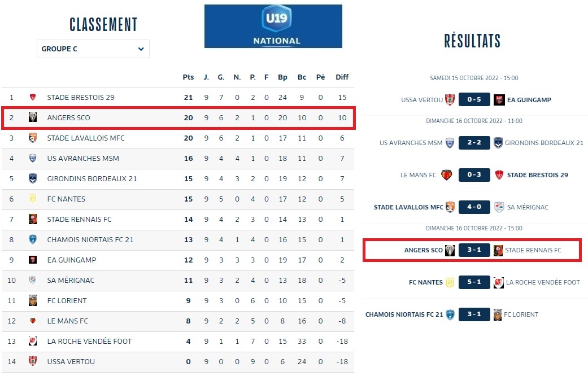
Task: Click the Girondins Bordeaux 21 standings crest
Action: (33, 178)
